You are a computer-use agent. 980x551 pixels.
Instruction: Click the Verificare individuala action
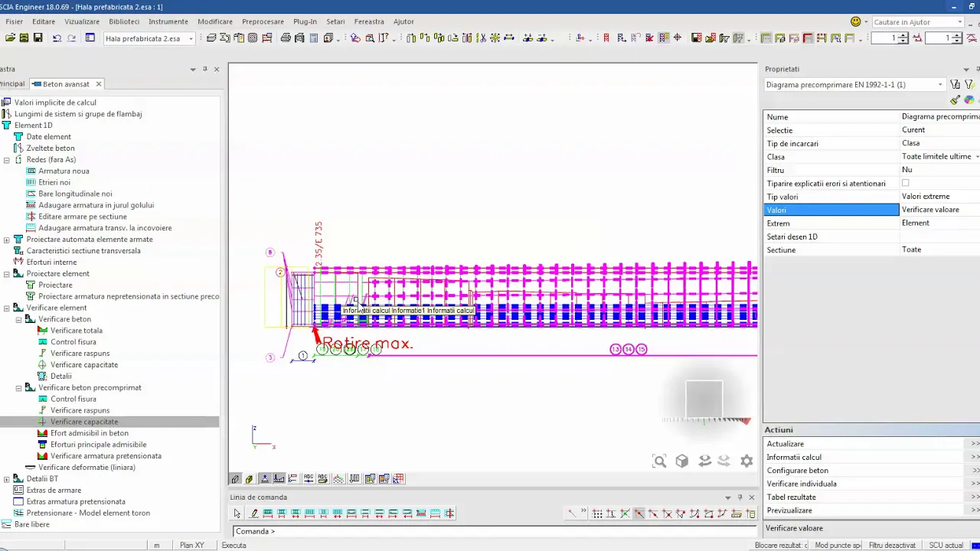(872, 484)
